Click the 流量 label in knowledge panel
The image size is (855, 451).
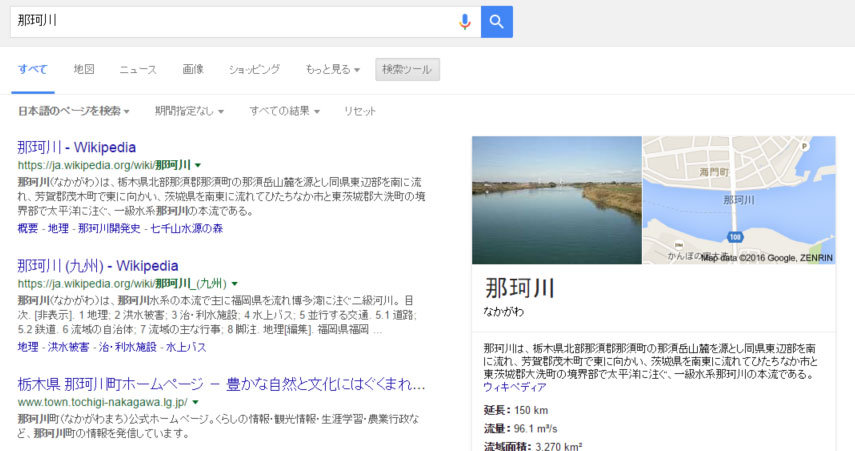click(x=497, y=429)
